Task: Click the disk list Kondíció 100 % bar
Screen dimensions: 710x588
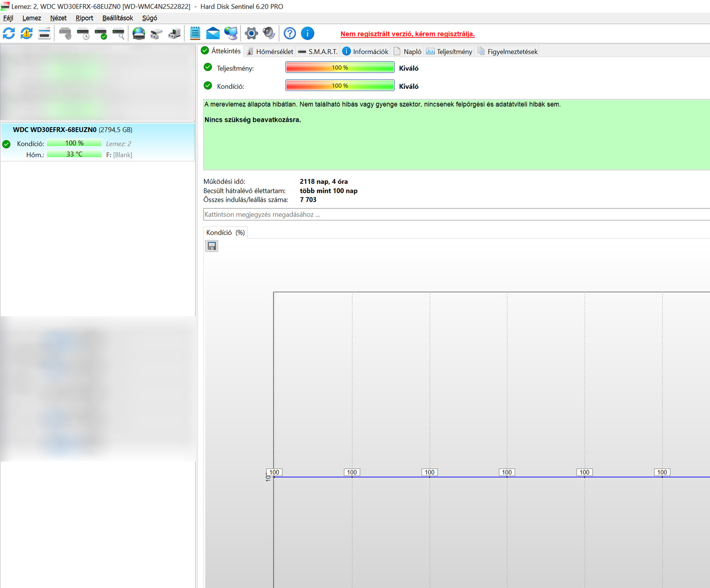Action: [74, 143]
